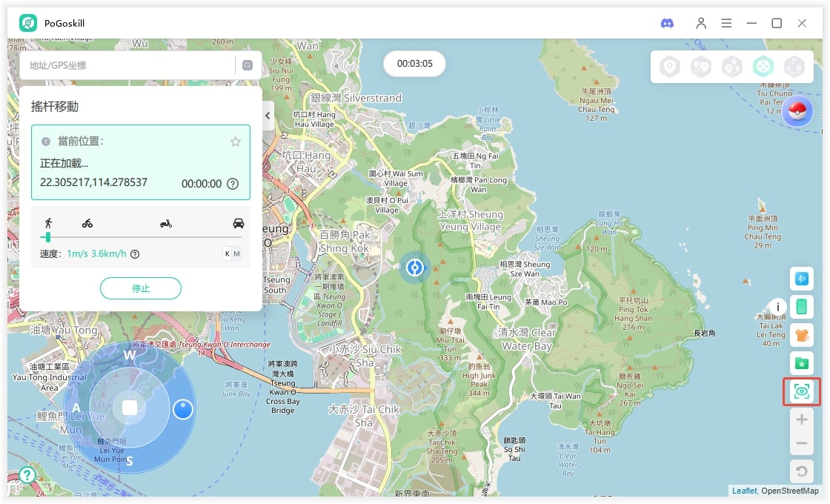Click the blue joystick direction handle
830x504 pixels.
(182, 408)
